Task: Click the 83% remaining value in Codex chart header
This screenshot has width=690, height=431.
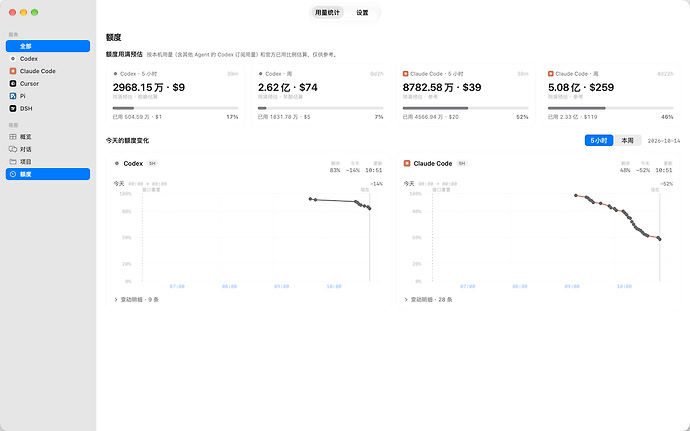Action: tap(335, 170)
